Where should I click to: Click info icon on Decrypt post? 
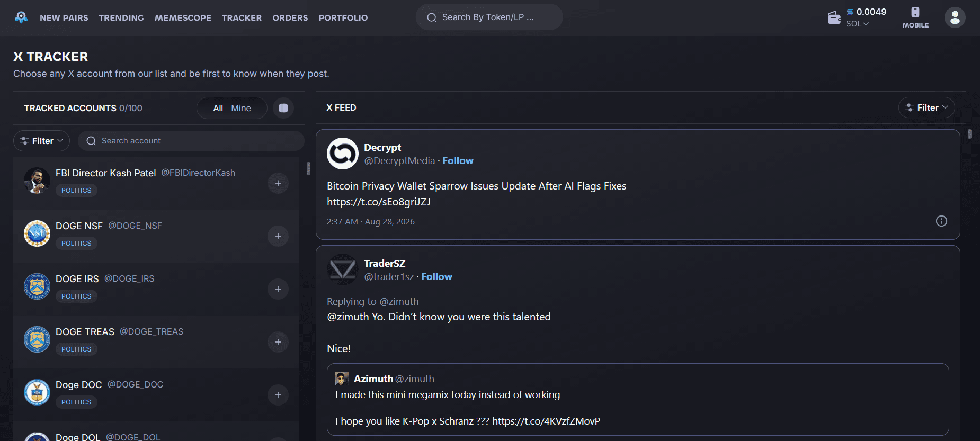941,221
